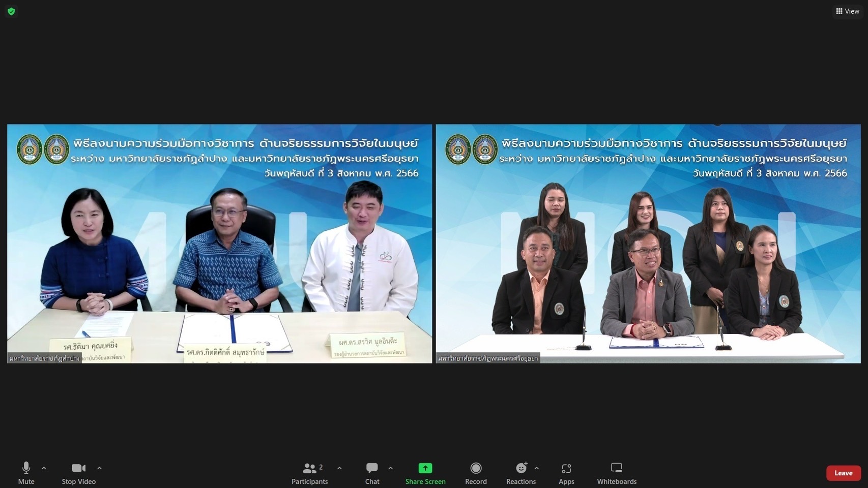This screenshot has height=488, width=868.
Task: Select Phranakhon Si Ayutthaya Rajabhat video tile
Action: point(648,243)
